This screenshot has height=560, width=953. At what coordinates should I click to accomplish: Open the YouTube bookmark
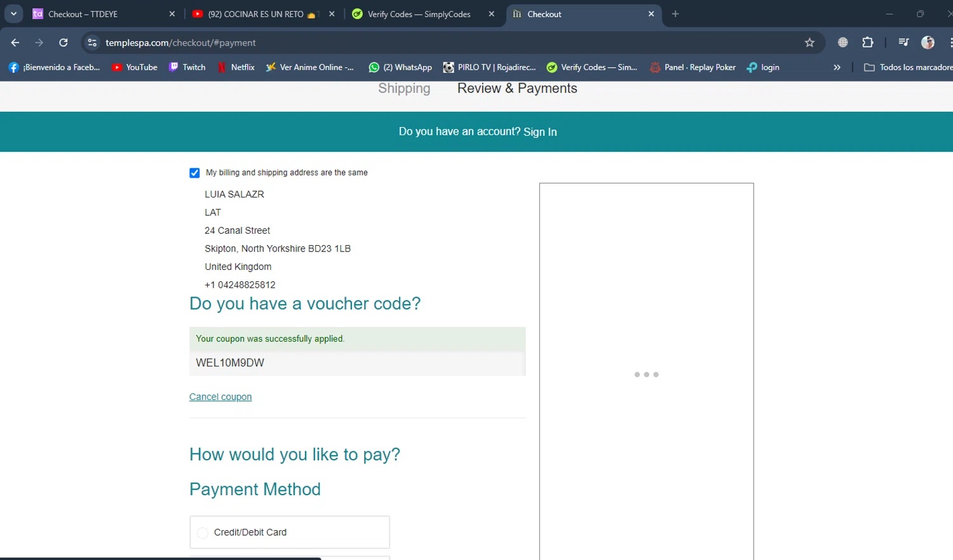click(x=135, y=67)
